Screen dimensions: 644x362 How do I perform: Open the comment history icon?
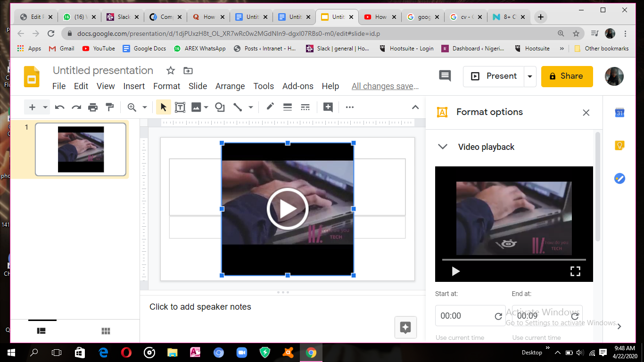click(445, 76)
